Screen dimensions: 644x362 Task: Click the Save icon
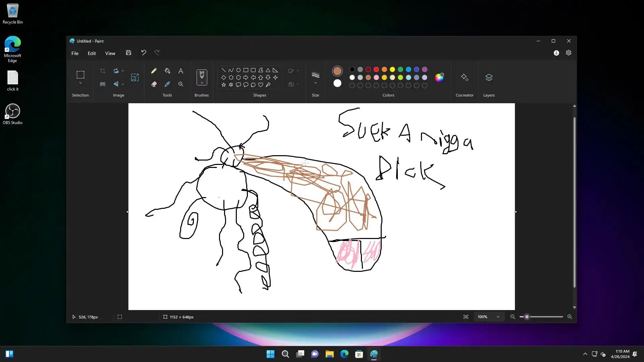click(128, 53)
